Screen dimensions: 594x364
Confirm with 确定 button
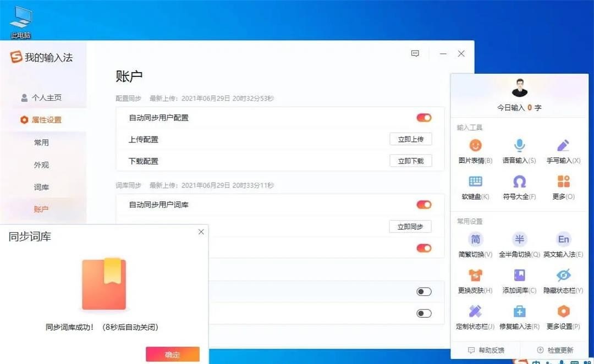coord(172,355)
